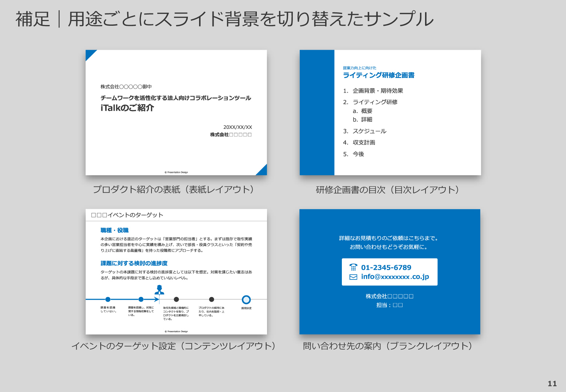The width and height of the screenshot is (566, 392).
Task: Click the first dark gray timeline dot
Action: [x=176, y=299]
